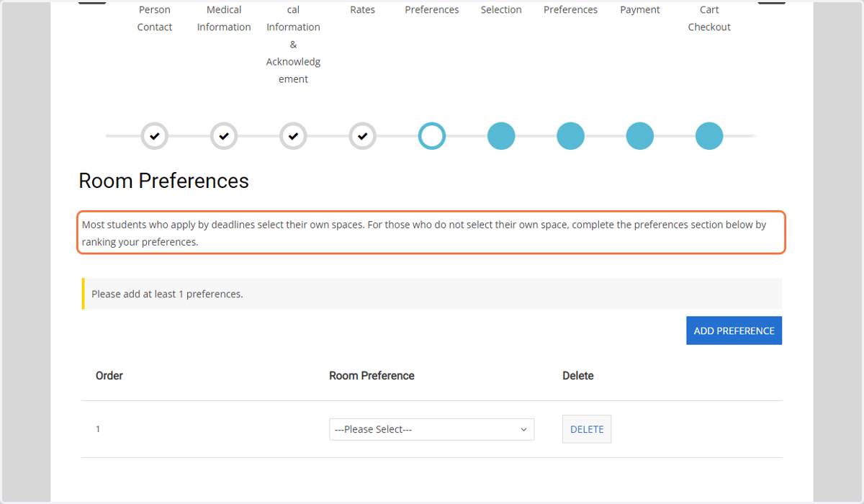The image size is (864, 504).
Task: Click the checked circle under Information & Acknowledgement
Action: pos(293,136)
